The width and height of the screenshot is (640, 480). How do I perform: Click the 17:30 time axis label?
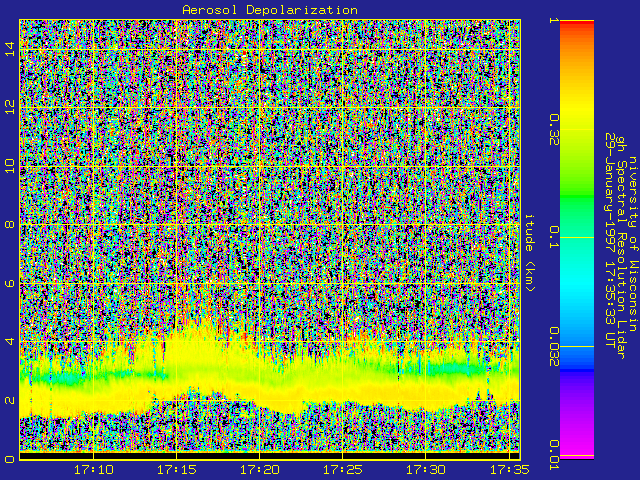coord(425,470)
